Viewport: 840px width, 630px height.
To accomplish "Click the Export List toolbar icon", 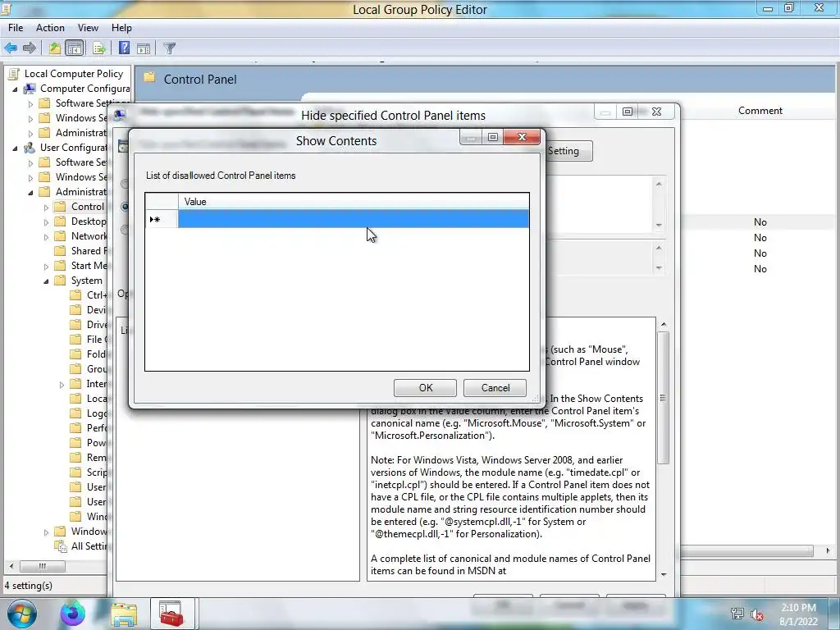I will 99,48.
